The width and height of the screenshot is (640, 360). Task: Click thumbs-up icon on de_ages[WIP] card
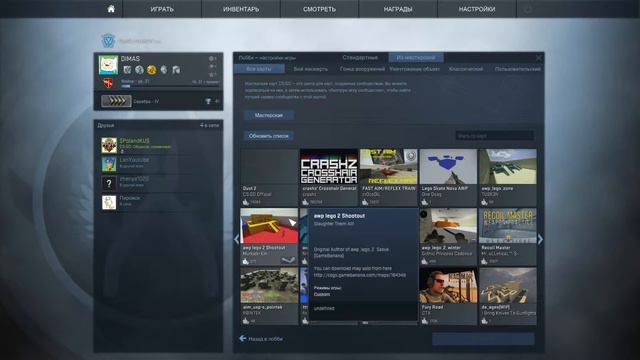[484, 321]
